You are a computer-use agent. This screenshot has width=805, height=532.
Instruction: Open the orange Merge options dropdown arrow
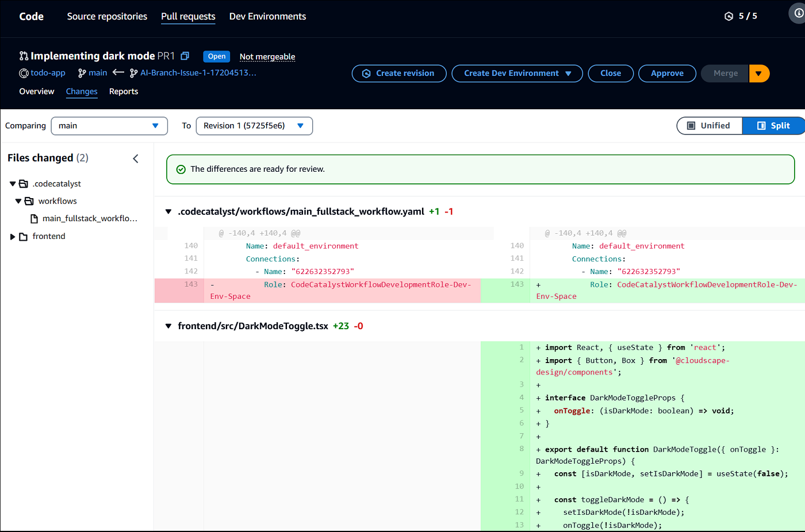[x=759, y=74]
